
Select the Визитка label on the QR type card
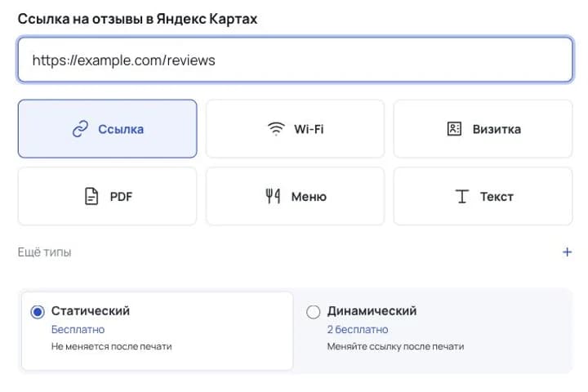tap(497, 129)
